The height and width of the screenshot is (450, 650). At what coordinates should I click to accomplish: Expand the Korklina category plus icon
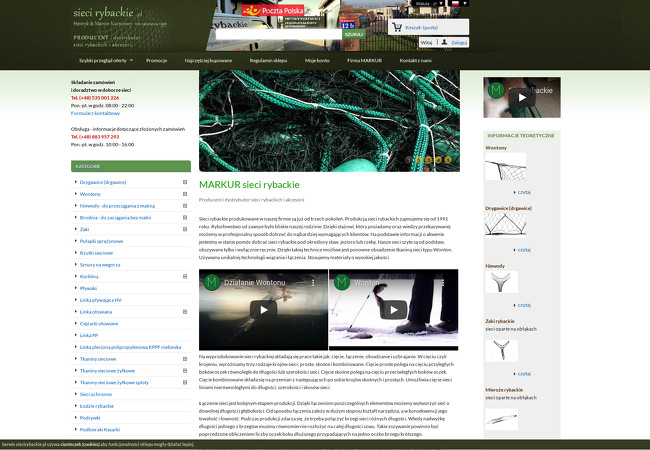(x=185, y=276)
